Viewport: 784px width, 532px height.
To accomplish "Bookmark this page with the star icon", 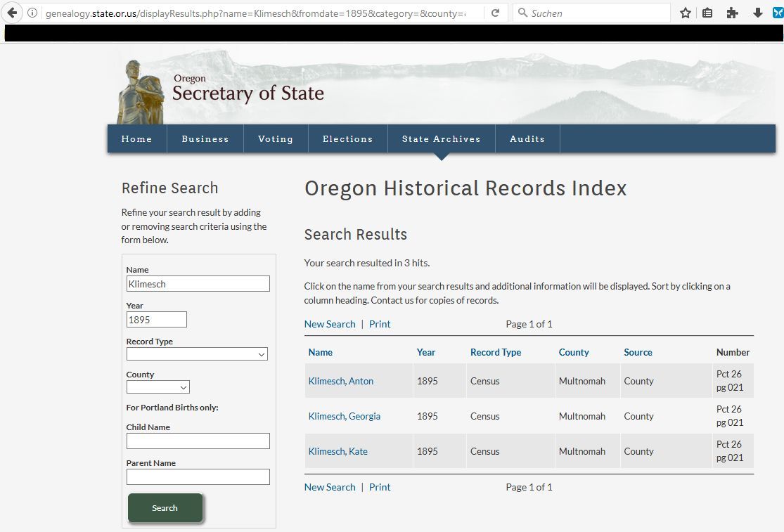I will click(x=686, y=13).
